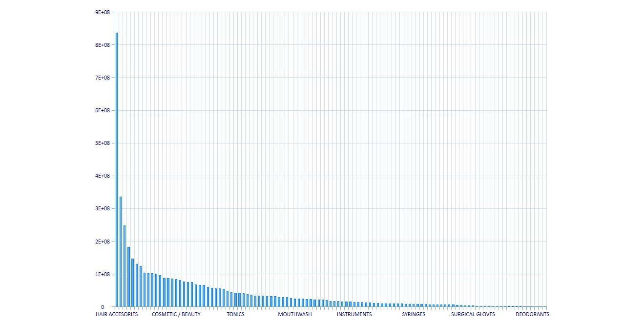Click the MOUTHWASH axis label
The width and height of the screenshot is (644, 324).
[x=295, y=314]
